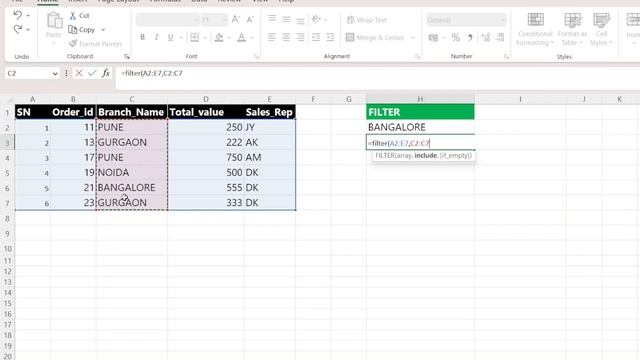Click Merge & Center button
Image resolution: width=640 pixels, height=360 pixels.
coord(375,38)
